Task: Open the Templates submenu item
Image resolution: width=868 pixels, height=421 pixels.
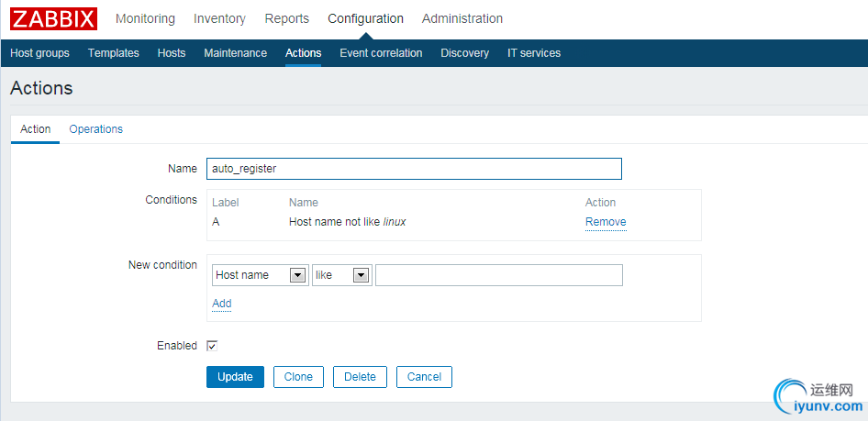Action: point(114,53)
